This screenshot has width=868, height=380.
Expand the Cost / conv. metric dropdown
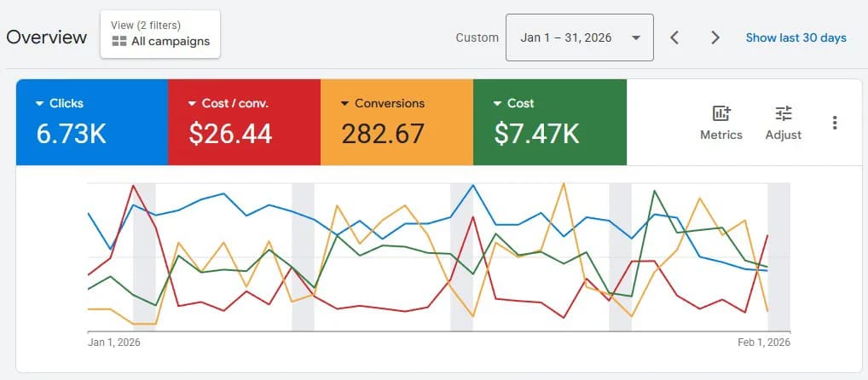pyautogui.click(x=192, y=104)
